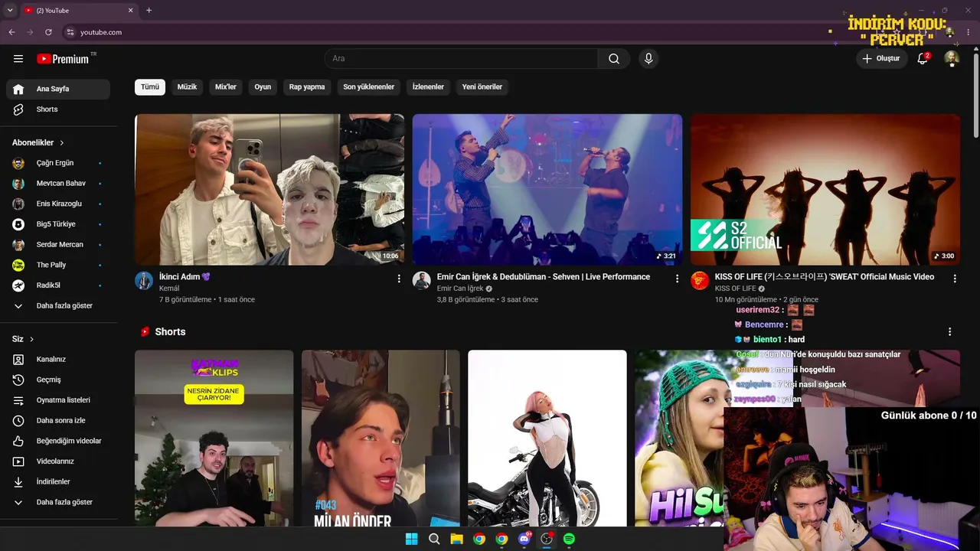The width and height of the screenshot is (980, 551).
Task: Open İkinci Adım video thumbnail
Action: tap(269, 190)
